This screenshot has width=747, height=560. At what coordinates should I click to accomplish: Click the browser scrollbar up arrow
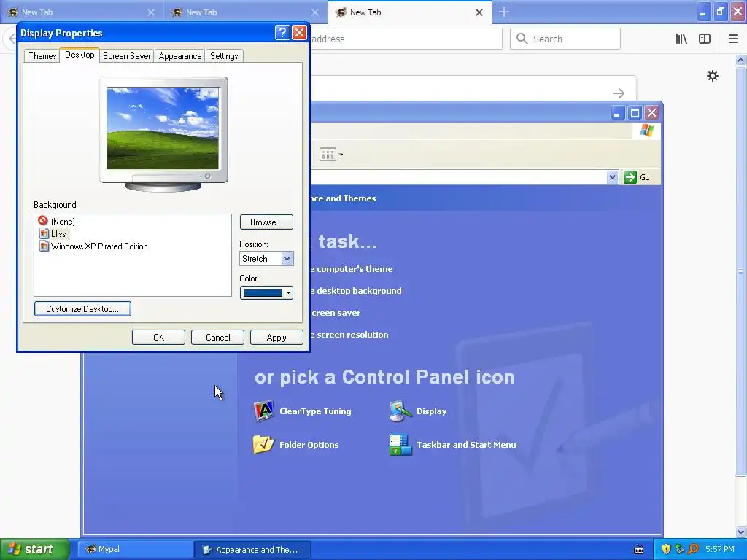(741, 60)
